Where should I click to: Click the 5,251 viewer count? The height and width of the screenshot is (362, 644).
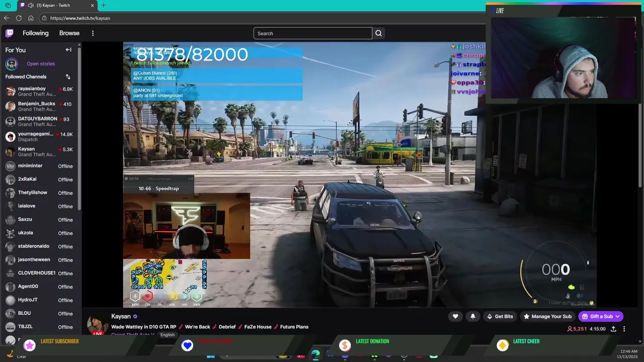[577, 329]
